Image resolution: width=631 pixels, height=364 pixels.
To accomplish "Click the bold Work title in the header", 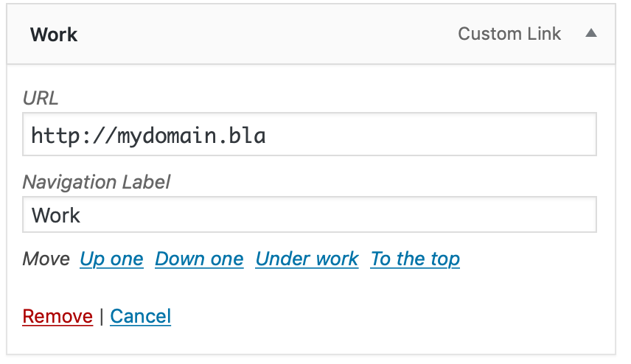I will [54, 35].
